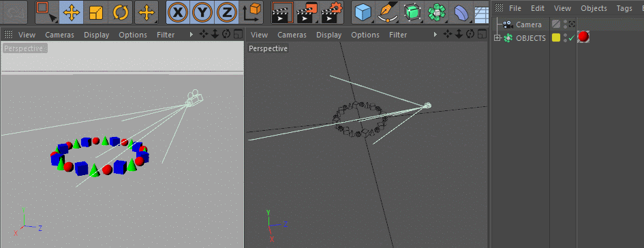Open left viewport Filter menu
This screenshot has height=248, width=644.
[166, 35]
